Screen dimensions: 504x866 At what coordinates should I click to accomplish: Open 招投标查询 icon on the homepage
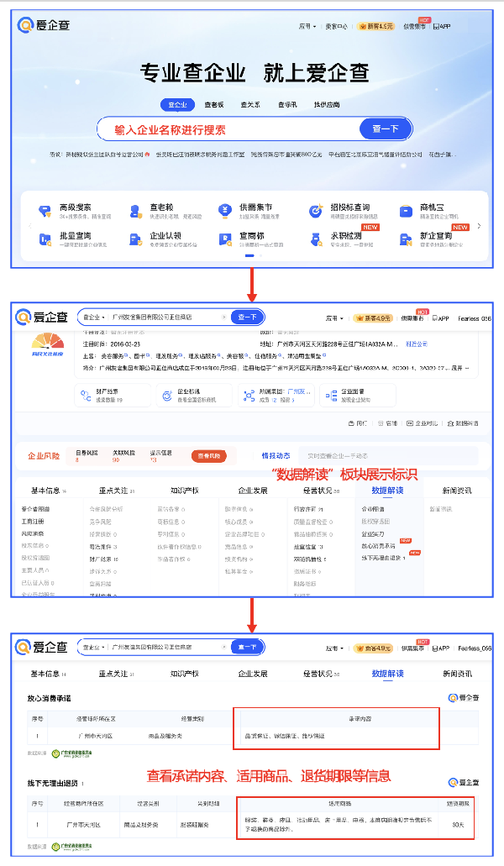316,211
